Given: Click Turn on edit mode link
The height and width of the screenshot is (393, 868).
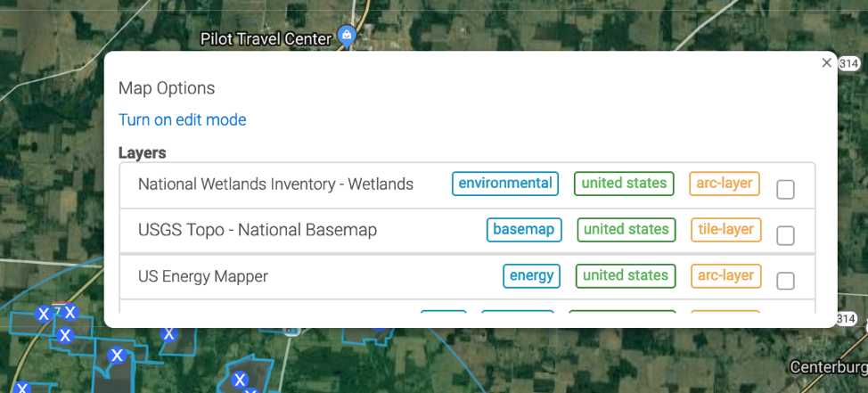Looking at the screenshot, I should point(182,119).
